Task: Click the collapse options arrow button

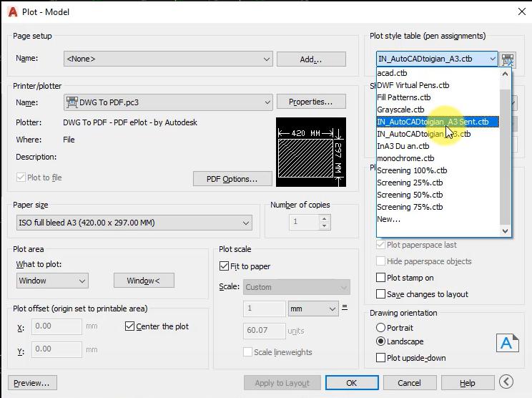Action: click(x=506, y=382)
